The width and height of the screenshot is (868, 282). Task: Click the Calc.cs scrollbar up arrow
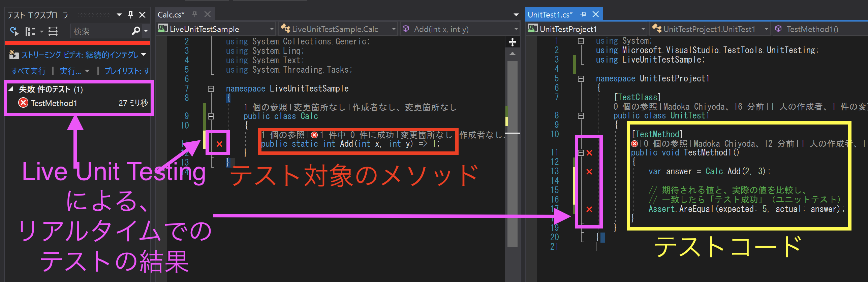[x=513, y=54]
